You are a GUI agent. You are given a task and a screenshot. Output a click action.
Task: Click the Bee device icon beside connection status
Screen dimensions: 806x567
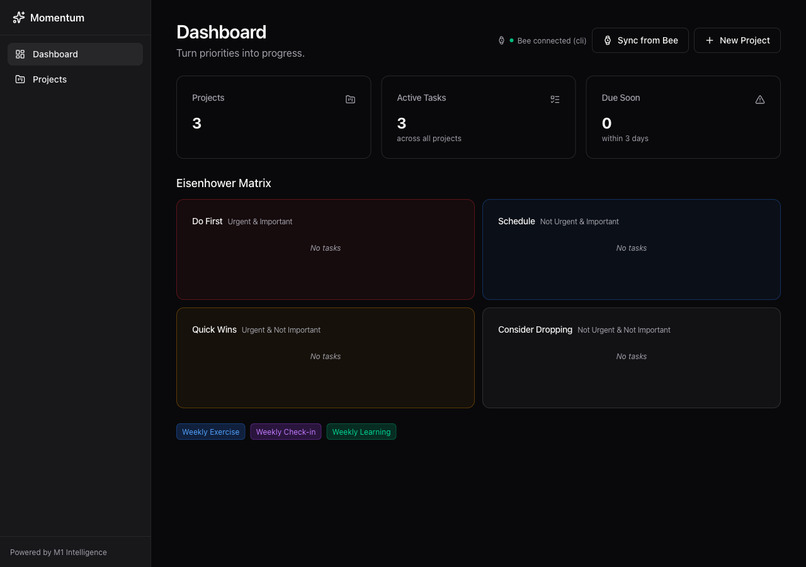coord(501,41)
